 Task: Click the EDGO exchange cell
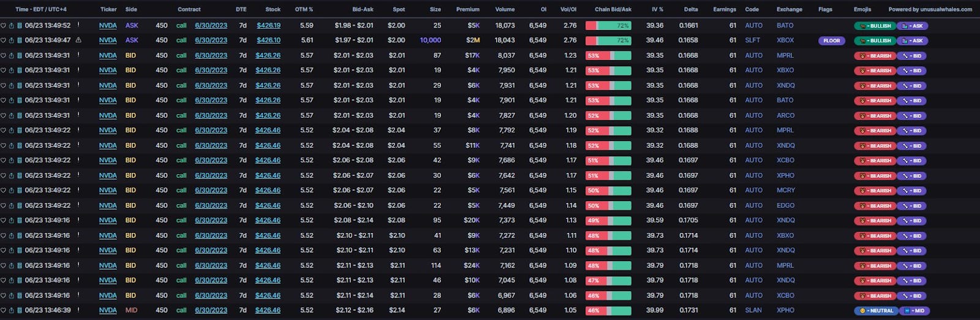click(786, 206)
